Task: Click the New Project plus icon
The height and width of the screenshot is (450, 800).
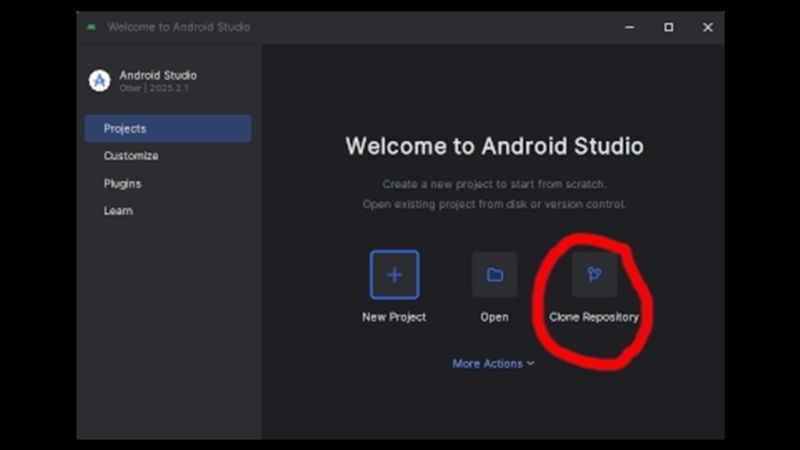Action: coord(394,275)
